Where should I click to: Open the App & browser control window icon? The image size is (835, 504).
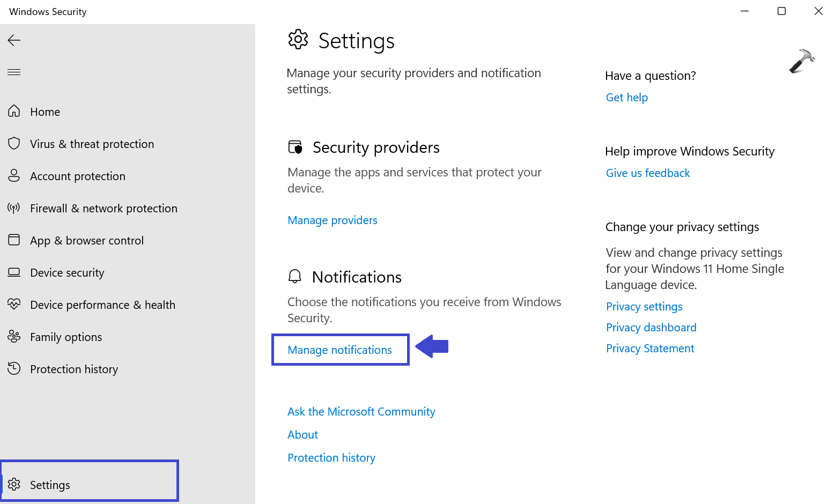(14, 240)
